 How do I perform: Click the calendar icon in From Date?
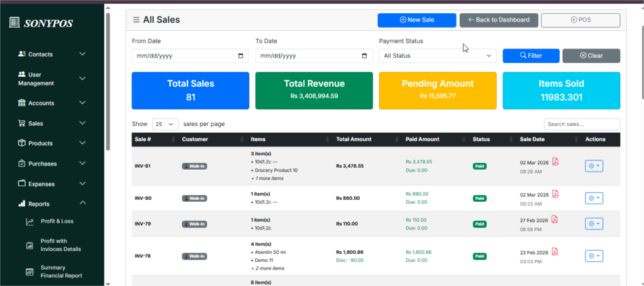coord(241,56)
